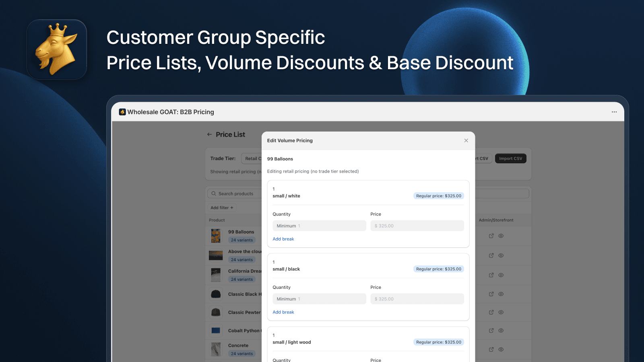This screenshot has width=644, height=362.
Task: Click the Product column header
Action: [x=217, y=220]
